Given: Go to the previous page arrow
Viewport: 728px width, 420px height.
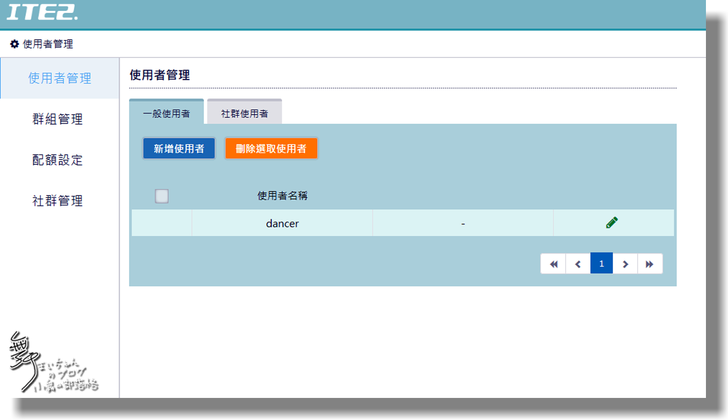Looking at the screenshot, I should point(577,264).
